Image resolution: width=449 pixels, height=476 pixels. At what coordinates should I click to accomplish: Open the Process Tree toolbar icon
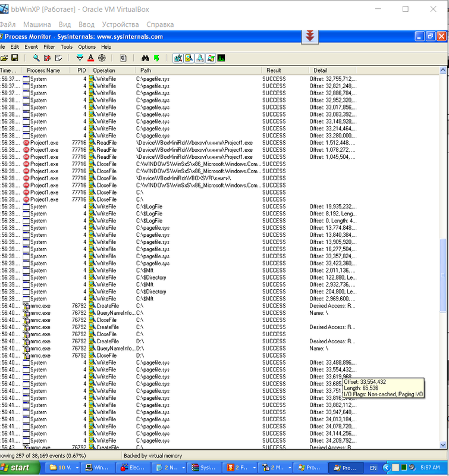pos(123,58)
